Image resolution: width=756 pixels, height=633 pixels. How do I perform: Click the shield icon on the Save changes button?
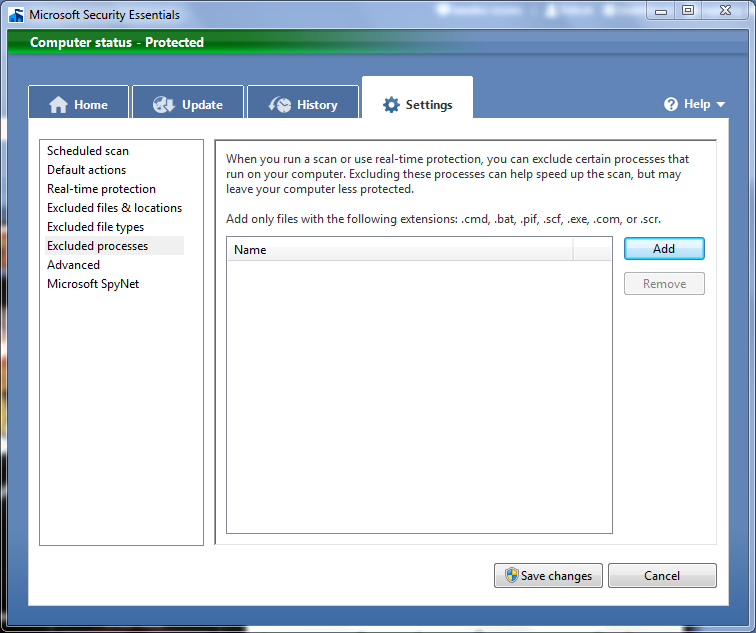pyautogui.click(x=512, y=575)
